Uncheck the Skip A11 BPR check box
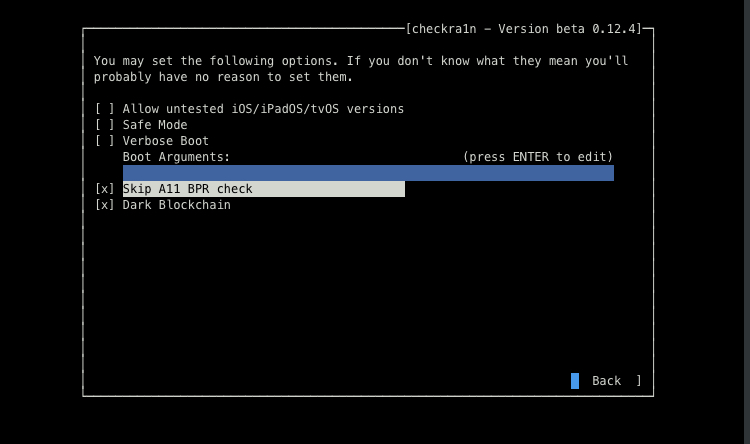 click(x=104, y=189)
